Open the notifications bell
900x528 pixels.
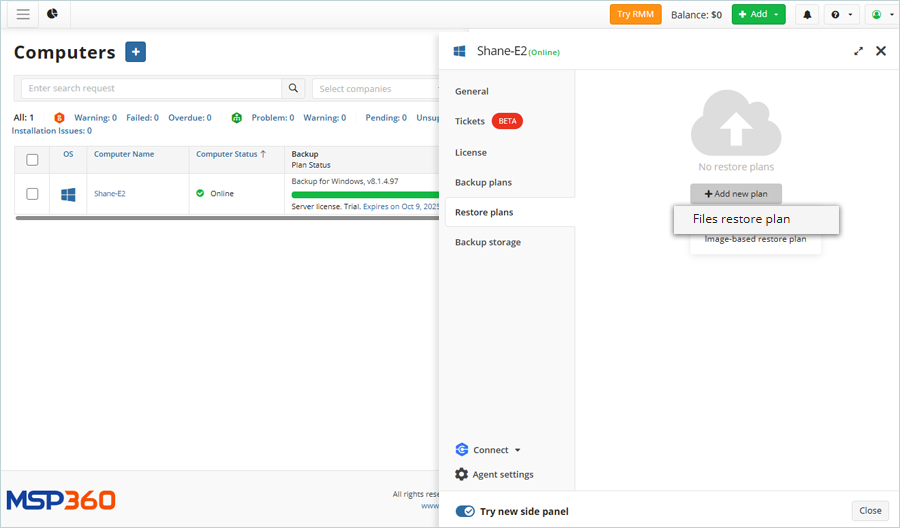pyautogui.click(x=807, y=15)
